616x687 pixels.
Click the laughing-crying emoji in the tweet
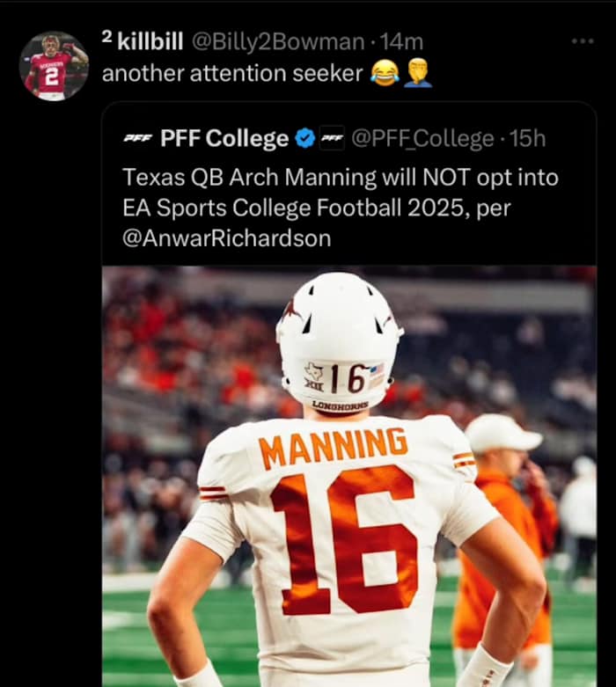click(x=385, y=74)
